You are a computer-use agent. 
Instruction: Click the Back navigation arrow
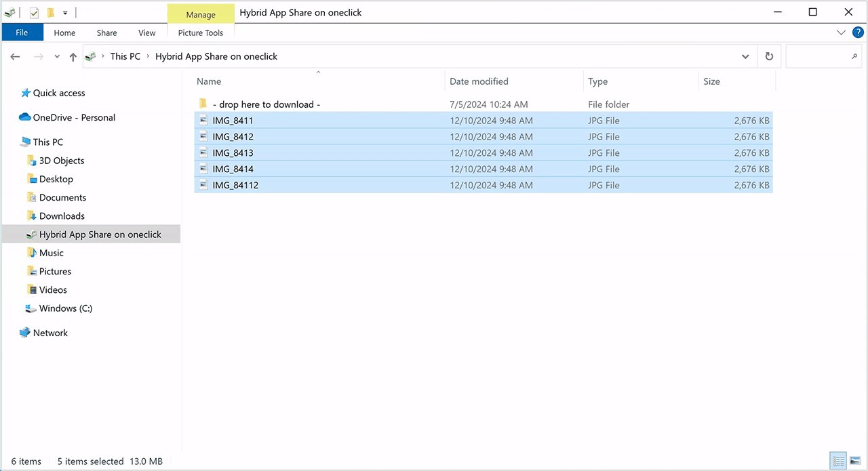[16, 57]
